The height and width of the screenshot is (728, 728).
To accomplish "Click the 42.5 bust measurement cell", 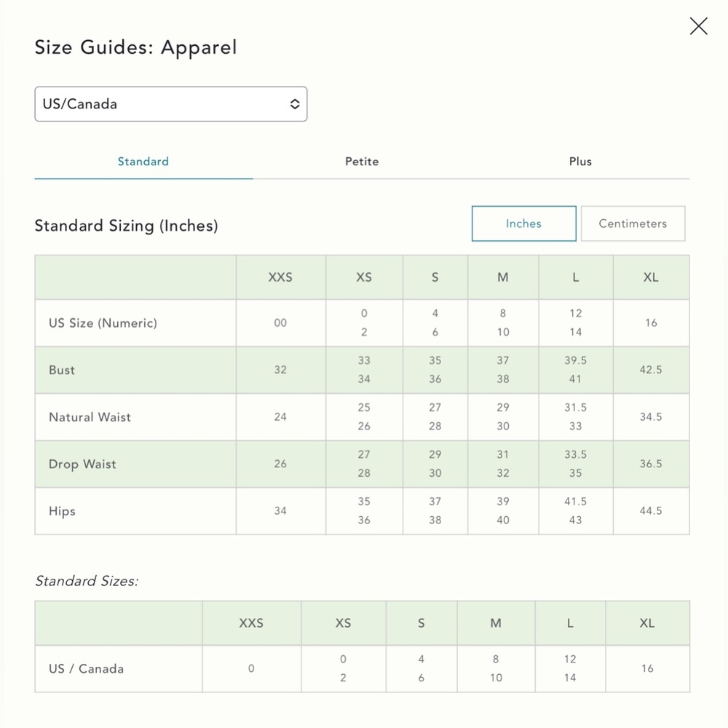I will (651, 370).
